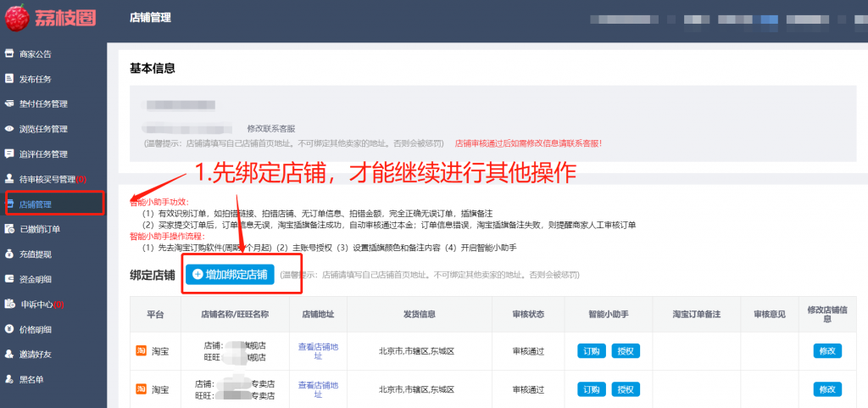Click the 发货信息 column header
Viewport: 868px width, 408px height.
[419, 314]
